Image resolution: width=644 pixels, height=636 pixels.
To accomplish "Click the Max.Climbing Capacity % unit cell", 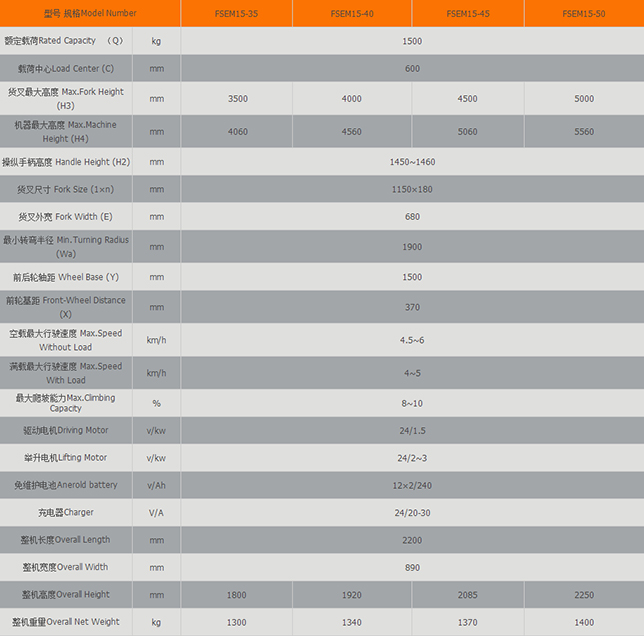I will point(156,403).
